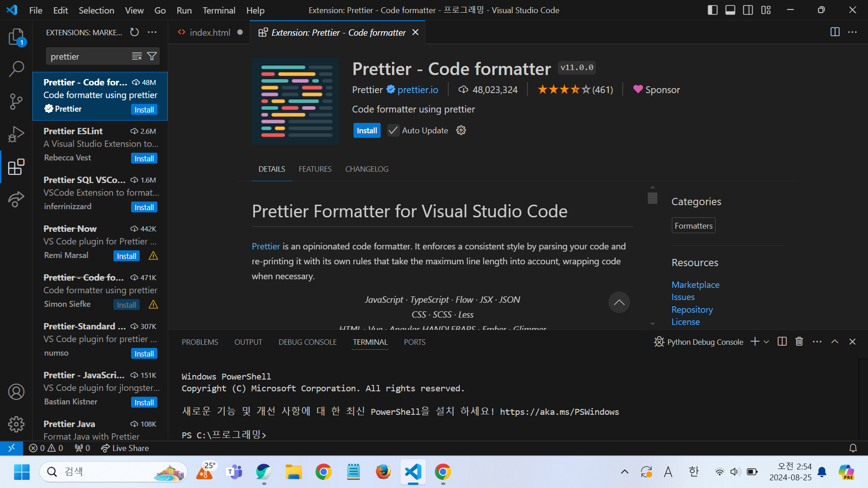The width and height of the screenshot is (868, 488).
Task: Open the Explorer view in activity bar
Action: pyautogui.click(x=16, y=37)
